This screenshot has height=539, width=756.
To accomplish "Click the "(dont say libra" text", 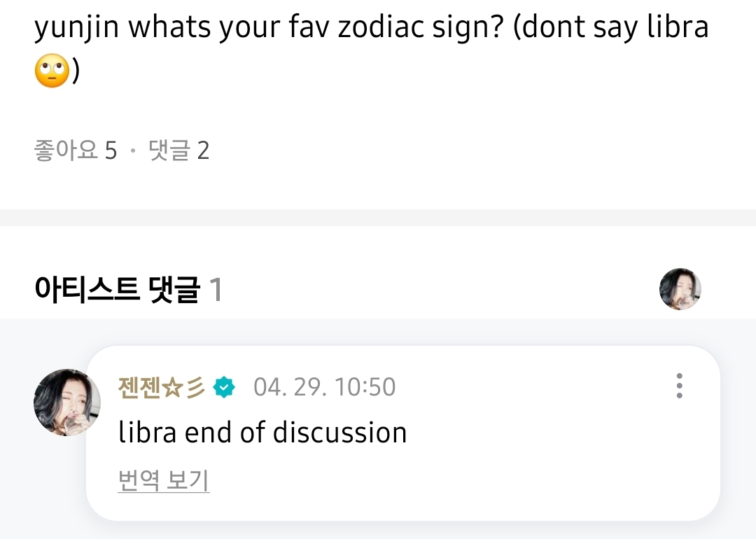I will point(610,27).
